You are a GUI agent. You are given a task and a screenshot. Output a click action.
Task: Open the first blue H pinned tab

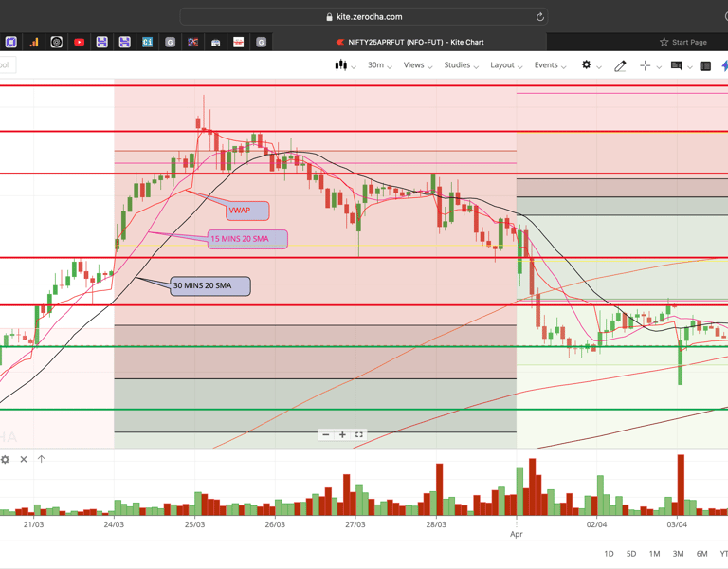pyautogui.click(x=101, y=43)
